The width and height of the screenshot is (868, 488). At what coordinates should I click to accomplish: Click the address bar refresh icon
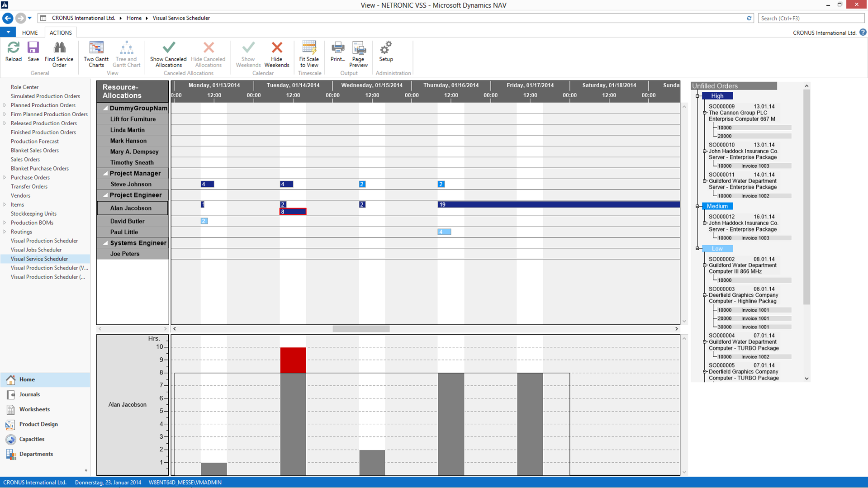click(749, 18)
